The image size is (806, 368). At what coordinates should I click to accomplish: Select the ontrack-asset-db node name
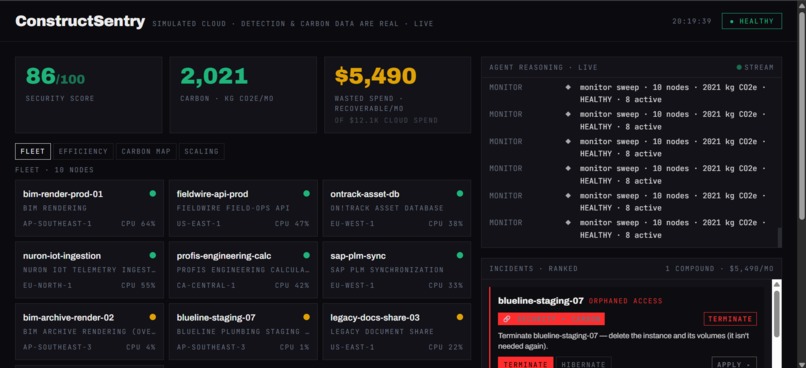365,194
